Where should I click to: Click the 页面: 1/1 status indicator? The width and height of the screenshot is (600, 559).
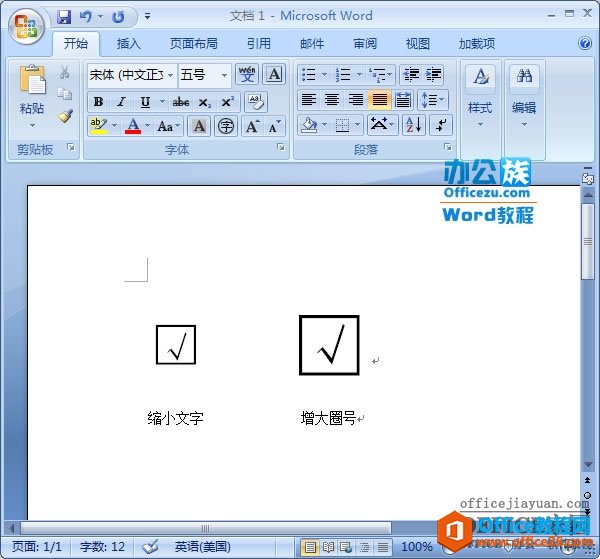37,546
